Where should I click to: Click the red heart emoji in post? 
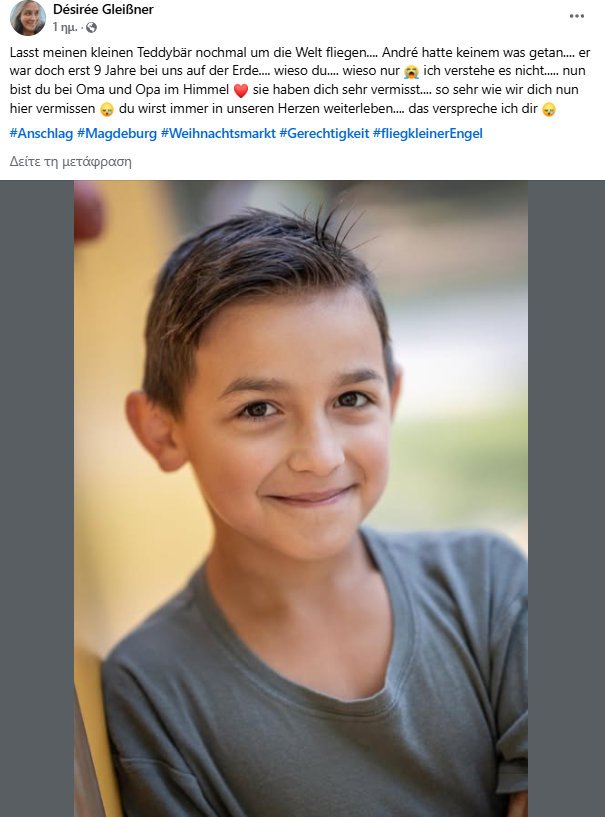(x=241, y=91)
